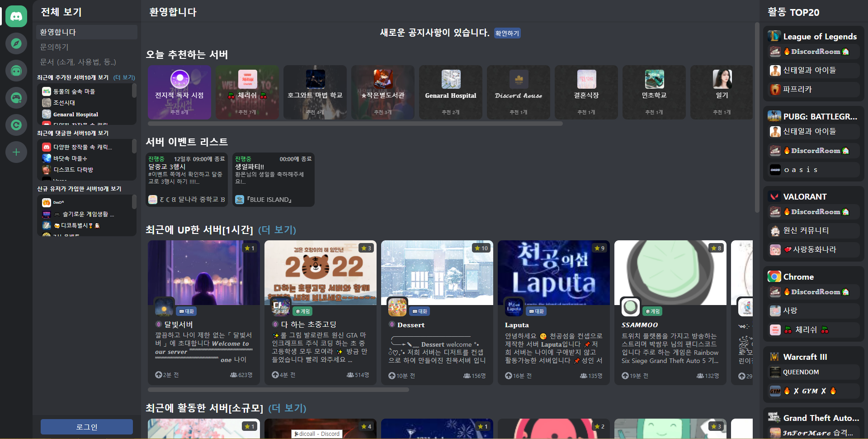
Task: Click the VALORANT logo icon
Action: point(774,196)
